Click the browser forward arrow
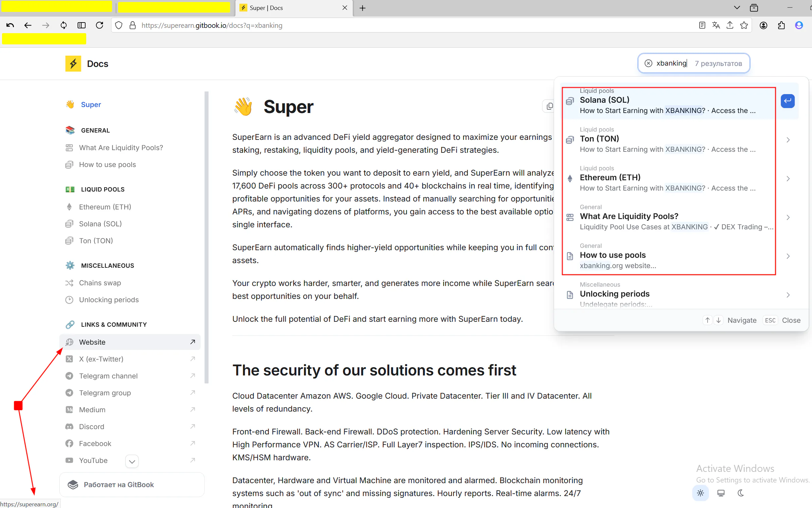Screen dimensions: 812x508 [x=46, y=25]
